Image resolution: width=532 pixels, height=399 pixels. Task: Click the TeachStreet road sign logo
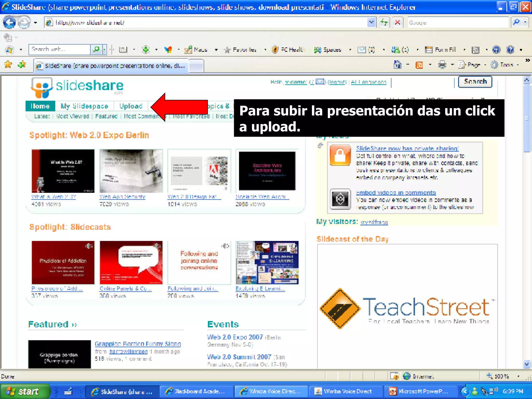click(x=340, y=309)
